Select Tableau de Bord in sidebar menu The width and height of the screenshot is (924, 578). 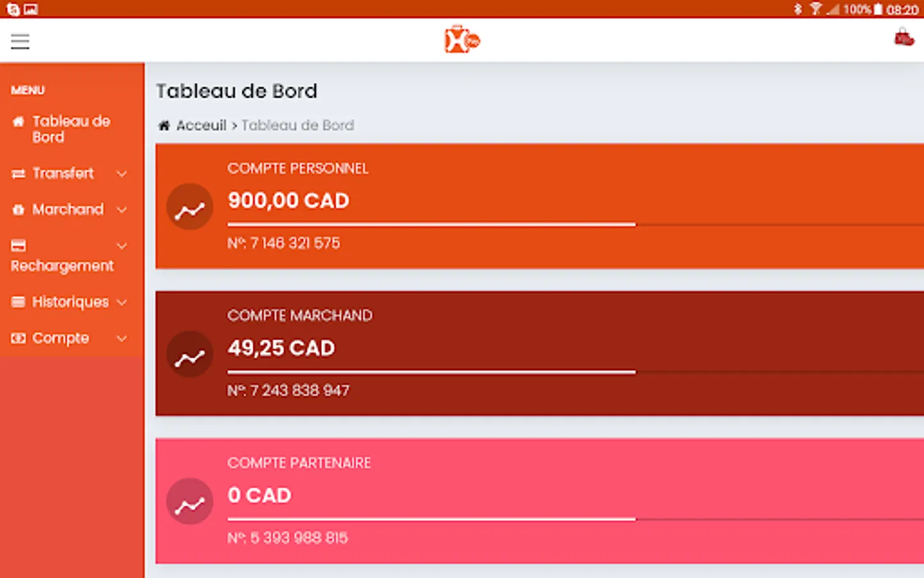(x=71, y=129)
